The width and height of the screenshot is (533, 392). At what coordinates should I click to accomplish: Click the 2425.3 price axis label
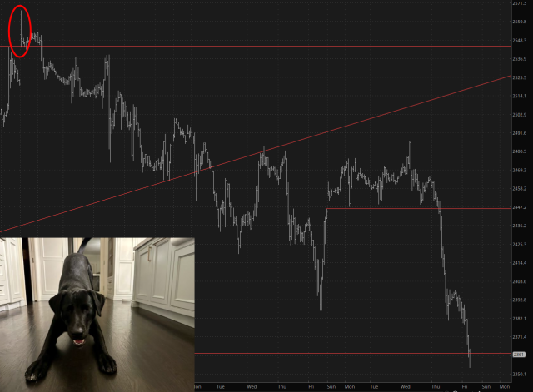click(520, 244)
